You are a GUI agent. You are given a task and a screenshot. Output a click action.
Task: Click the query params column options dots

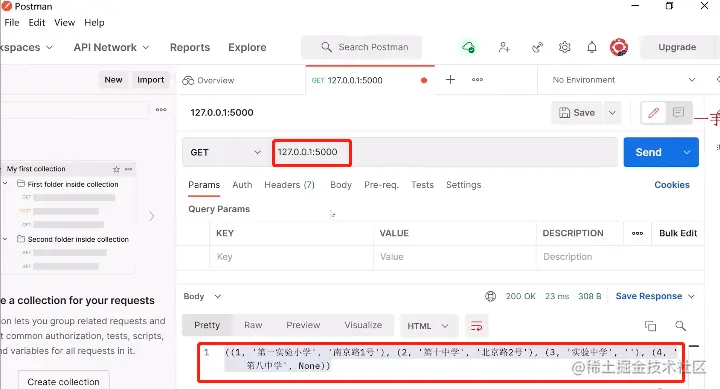tap(637, 233)
